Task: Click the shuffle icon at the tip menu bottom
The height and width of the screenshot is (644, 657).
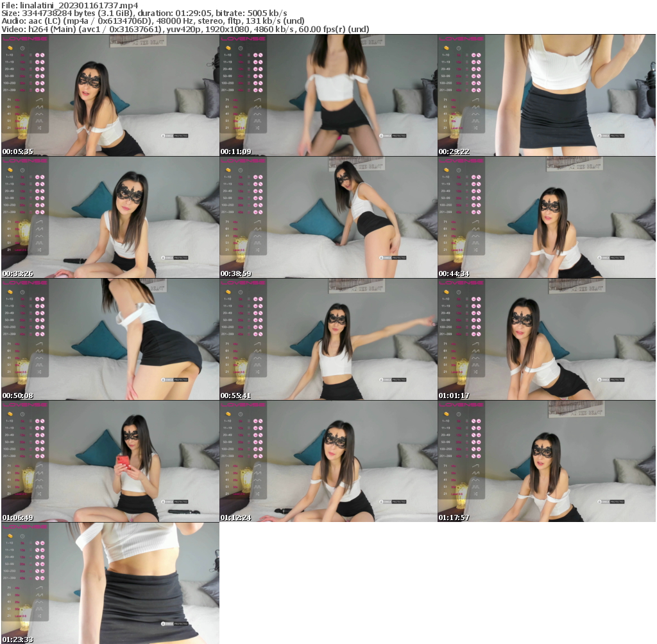Action: click(39, 128)
